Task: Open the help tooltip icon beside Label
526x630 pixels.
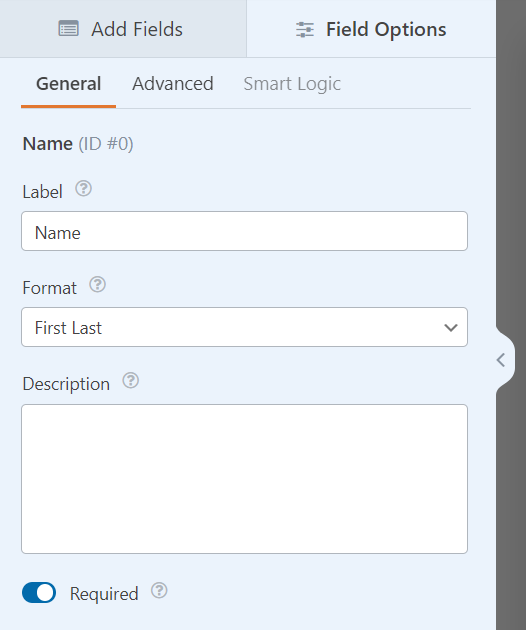Action: pos(84,188)
